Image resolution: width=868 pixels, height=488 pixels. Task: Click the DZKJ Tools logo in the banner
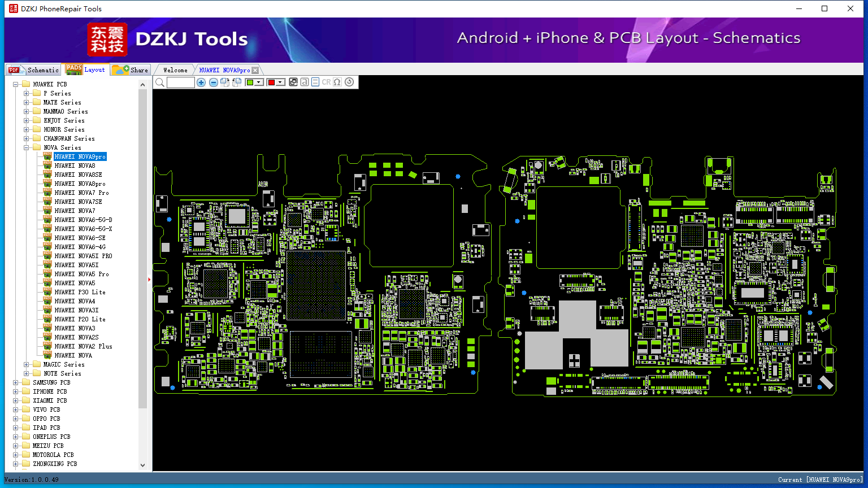coord(168,40)
